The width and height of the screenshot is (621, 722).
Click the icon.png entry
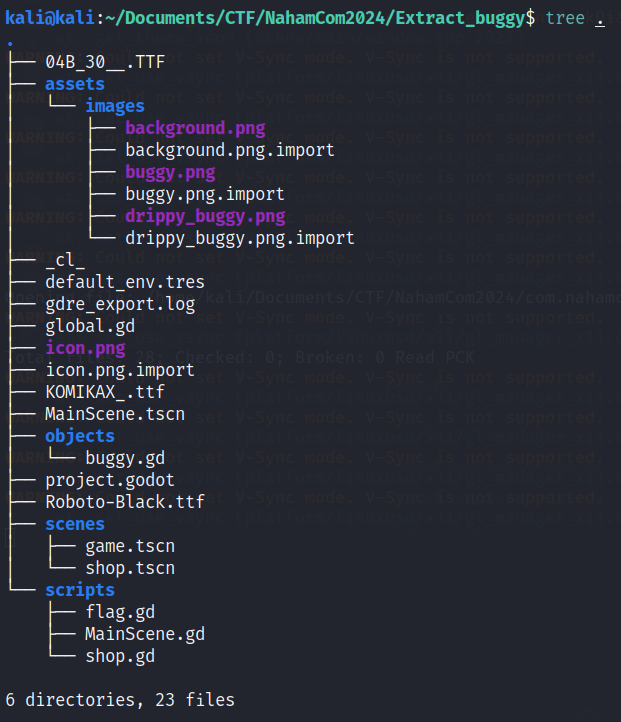pyautogui.click(x=85, y=348)
